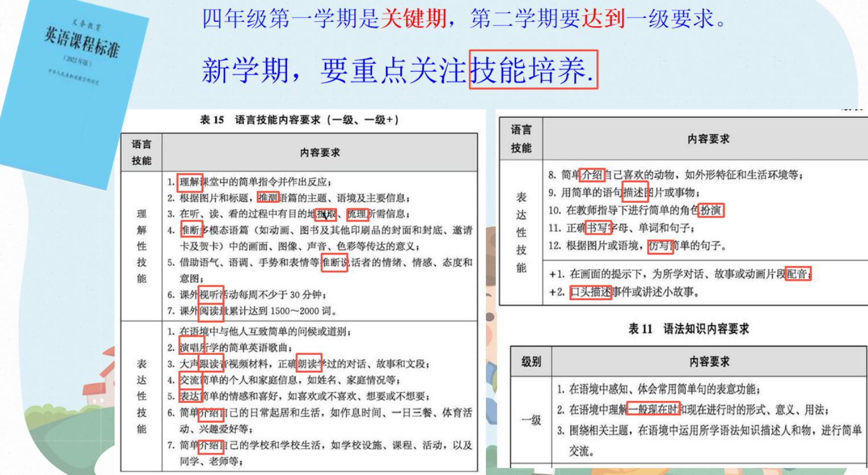Click the line 演唱所学的简单英语歌曲
This screenshot has height=475, width=868.
[x=230, y=347]
